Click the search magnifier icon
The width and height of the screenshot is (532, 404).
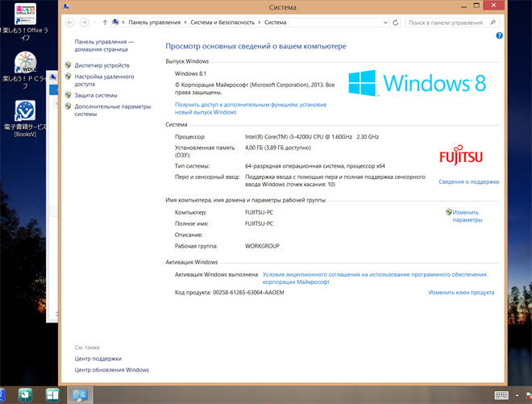[x=493, y=23]
